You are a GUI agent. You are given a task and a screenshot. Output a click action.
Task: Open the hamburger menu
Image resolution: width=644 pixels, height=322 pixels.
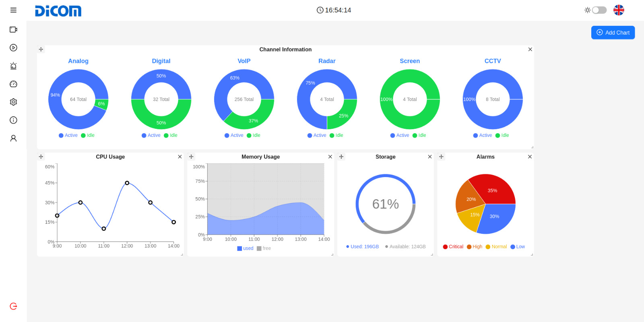pos(13,10)
